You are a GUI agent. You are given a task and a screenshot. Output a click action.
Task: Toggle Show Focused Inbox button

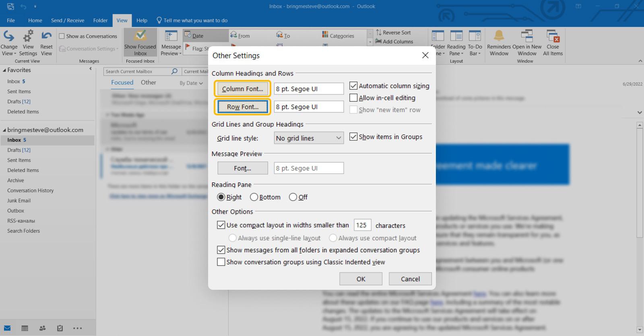coord(140,43)
